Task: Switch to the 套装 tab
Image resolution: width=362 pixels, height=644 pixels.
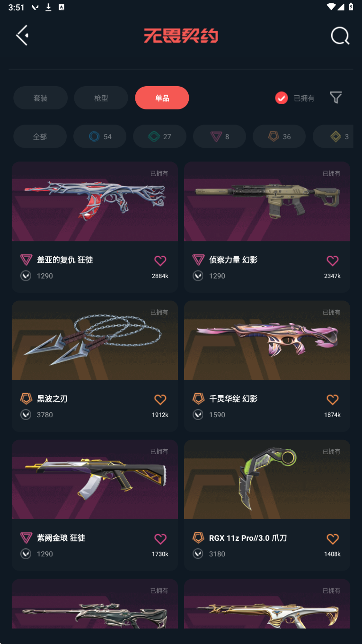Action: coord(40,98)
